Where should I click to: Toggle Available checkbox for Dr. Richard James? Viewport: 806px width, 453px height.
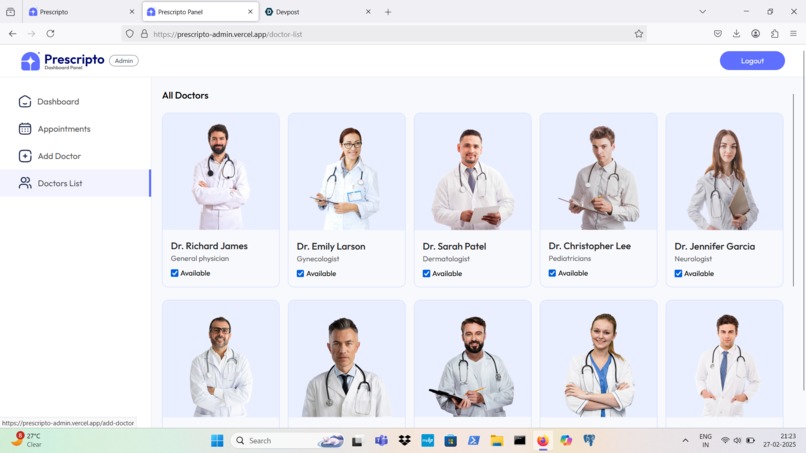pyautogui.click(x=174, y=273)
